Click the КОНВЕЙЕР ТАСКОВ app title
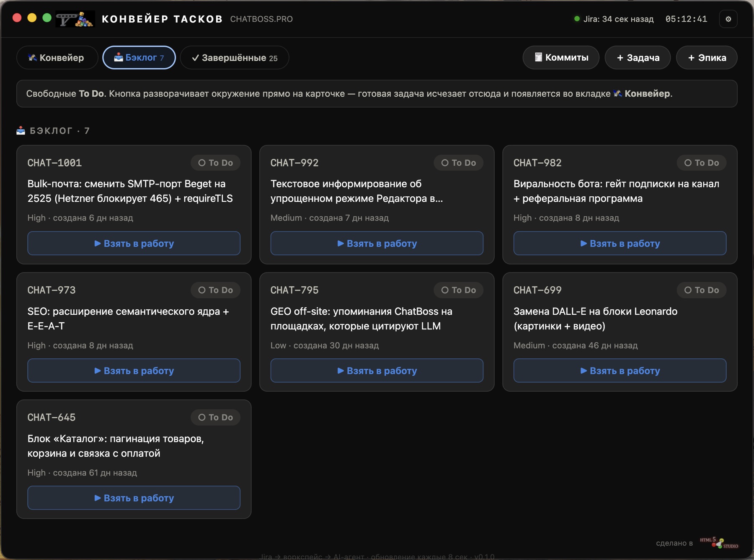The width and height of the screenshot is (754, 560). (162, 19)
